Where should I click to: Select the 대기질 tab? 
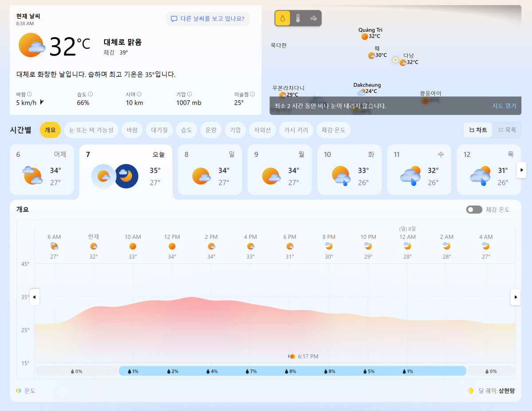159,130
